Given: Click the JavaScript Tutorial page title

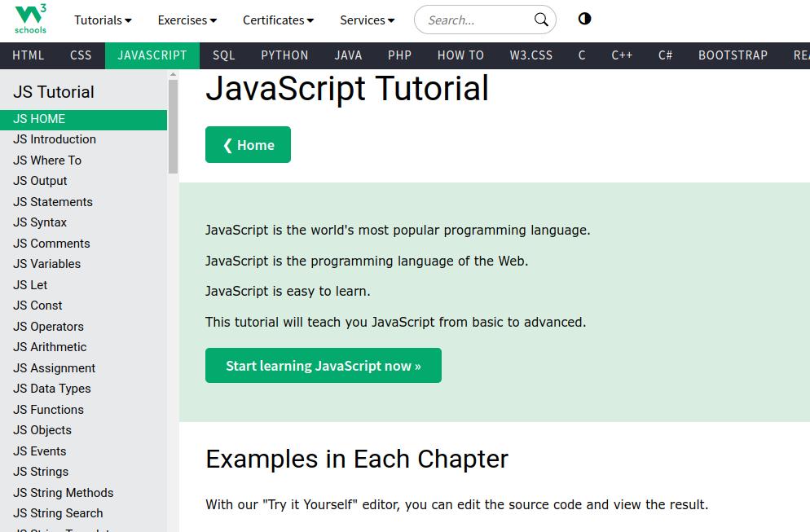Looking at the screenshot, I should [x=347, y=88].
